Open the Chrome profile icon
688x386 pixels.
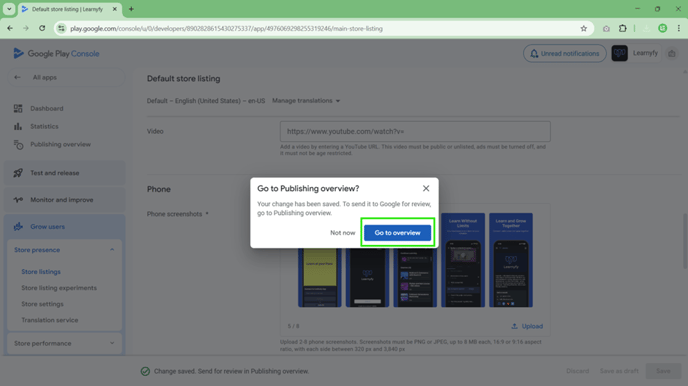click(x=662, y=29)
